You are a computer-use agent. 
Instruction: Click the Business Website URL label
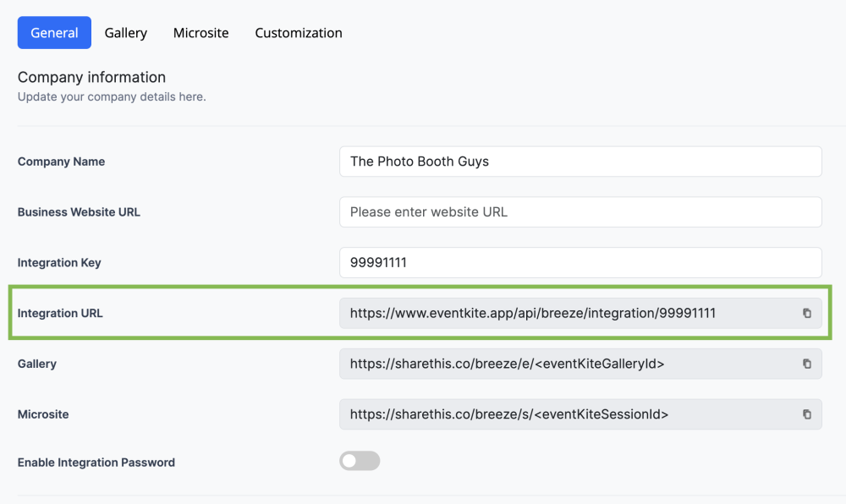79,212
